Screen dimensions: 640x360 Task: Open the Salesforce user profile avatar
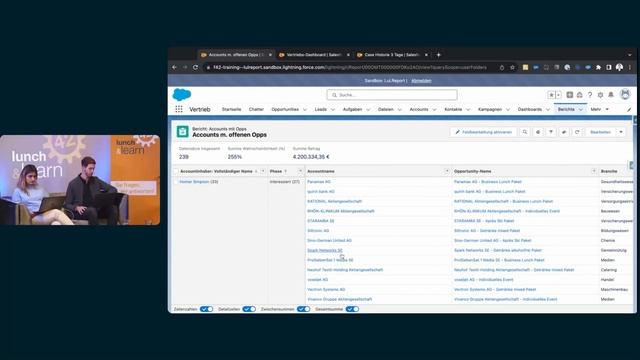625,94
